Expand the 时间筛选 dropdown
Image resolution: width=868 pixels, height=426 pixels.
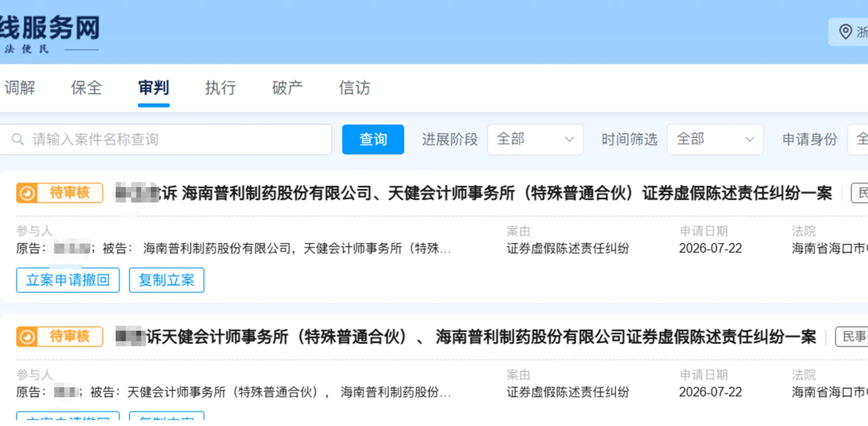tap(715, 140)
